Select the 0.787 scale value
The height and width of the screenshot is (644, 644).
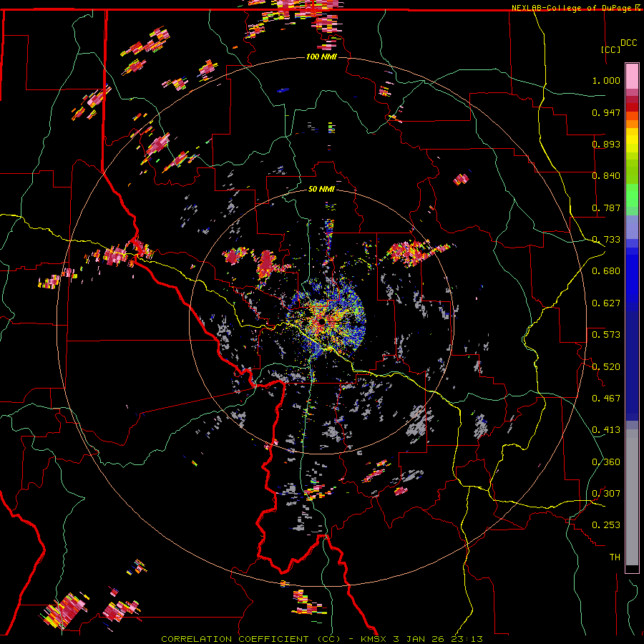pos(606,208)
